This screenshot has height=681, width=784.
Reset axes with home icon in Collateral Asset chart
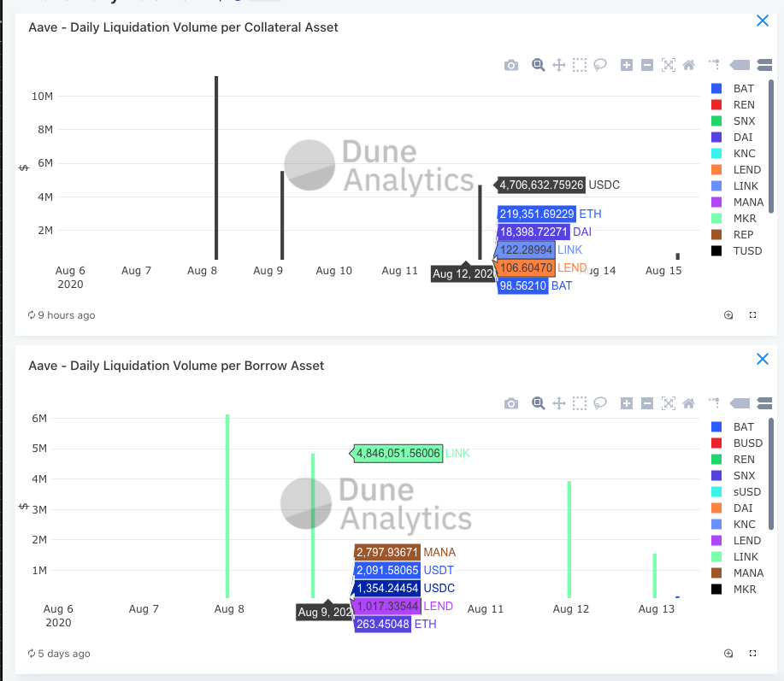(x=688, y=65)
